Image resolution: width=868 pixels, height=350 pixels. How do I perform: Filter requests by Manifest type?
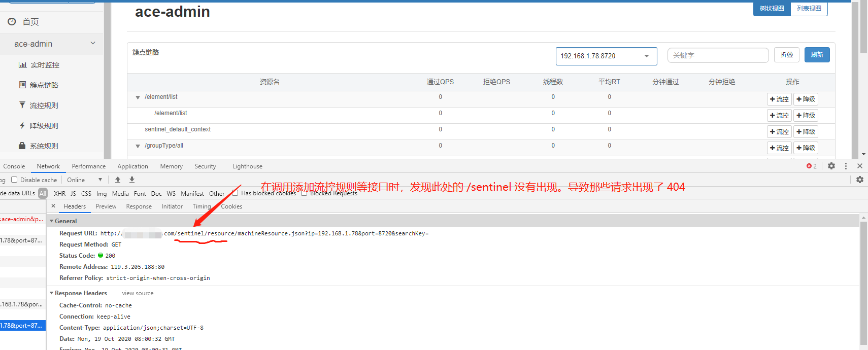pyautogui.click(x=192, y=193)
